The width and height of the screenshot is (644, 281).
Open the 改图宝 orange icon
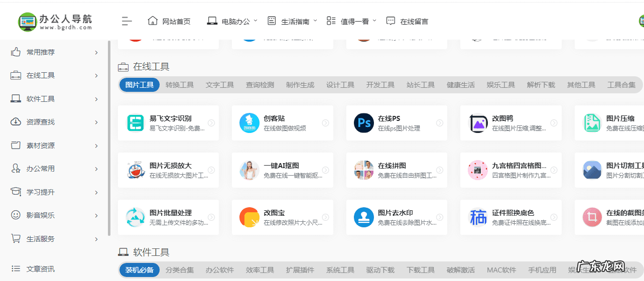point(249,217)
